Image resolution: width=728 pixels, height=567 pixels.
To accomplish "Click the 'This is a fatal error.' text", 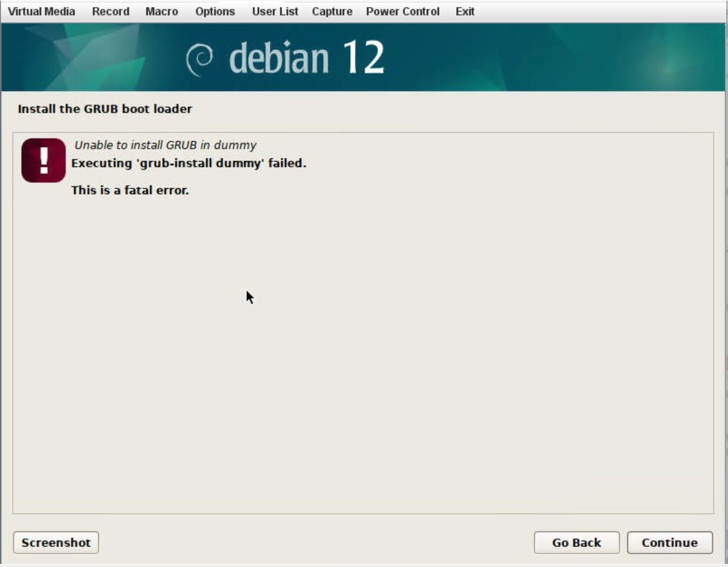I will click(130, 190).
